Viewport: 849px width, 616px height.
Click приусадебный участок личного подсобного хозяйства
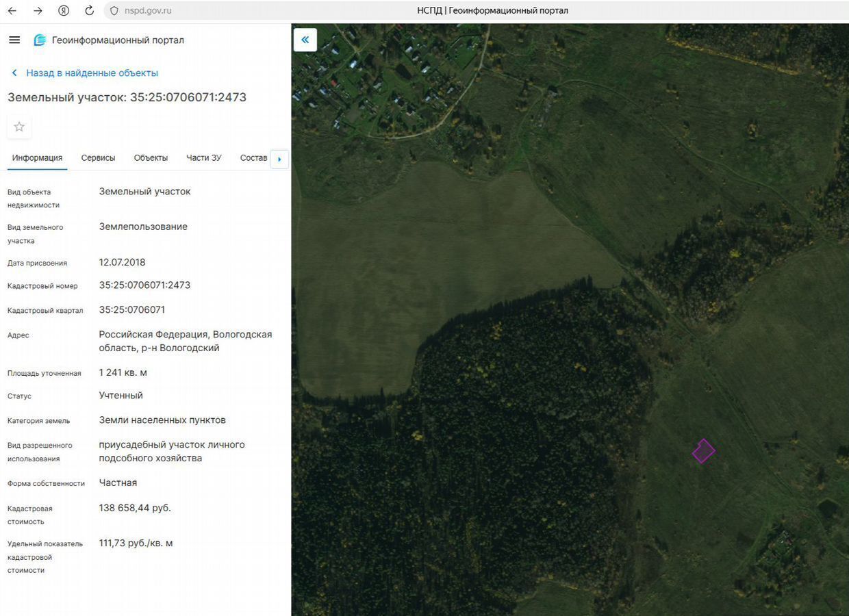[x=172, y=451]
